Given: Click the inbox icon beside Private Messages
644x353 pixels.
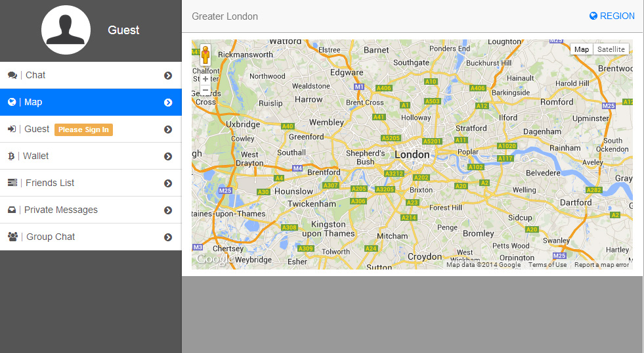Looking at the screenshot, I should tap(12, 210).
